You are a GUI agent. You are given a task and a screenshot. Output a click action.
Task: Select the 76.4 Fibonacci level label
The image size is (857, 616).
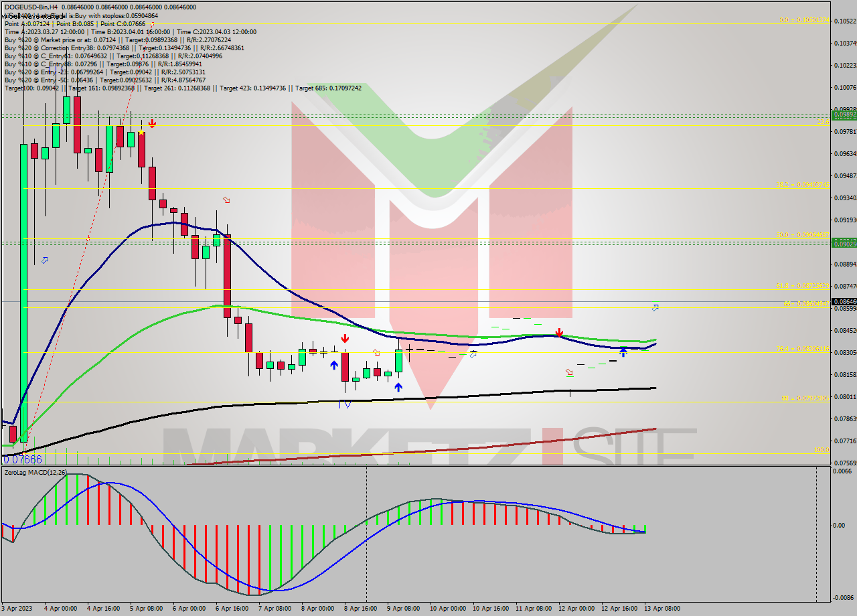803,349
